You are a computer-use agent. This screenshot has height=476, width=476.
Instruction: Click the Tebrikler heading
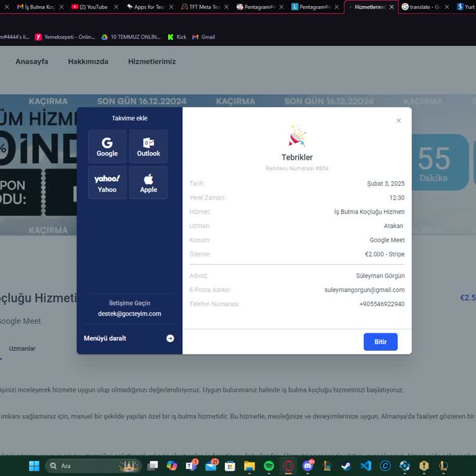point(297,157)
